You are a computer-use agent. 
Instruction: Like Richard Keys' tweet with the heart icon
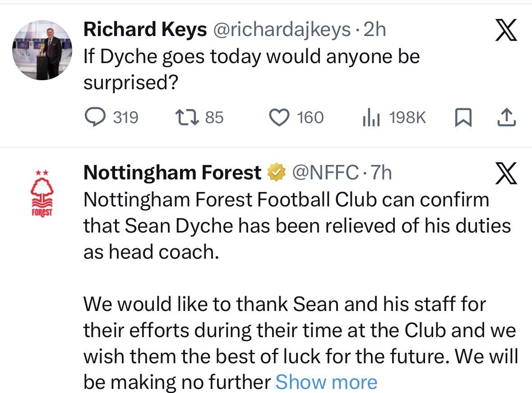pyautogui.click(x=278, y=117)
